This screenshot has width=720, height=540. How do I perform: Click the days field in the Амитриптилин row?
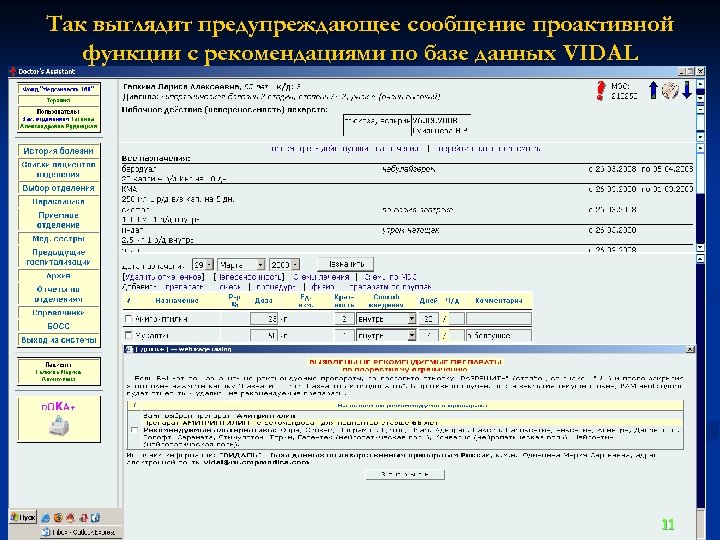coord(428,319)
